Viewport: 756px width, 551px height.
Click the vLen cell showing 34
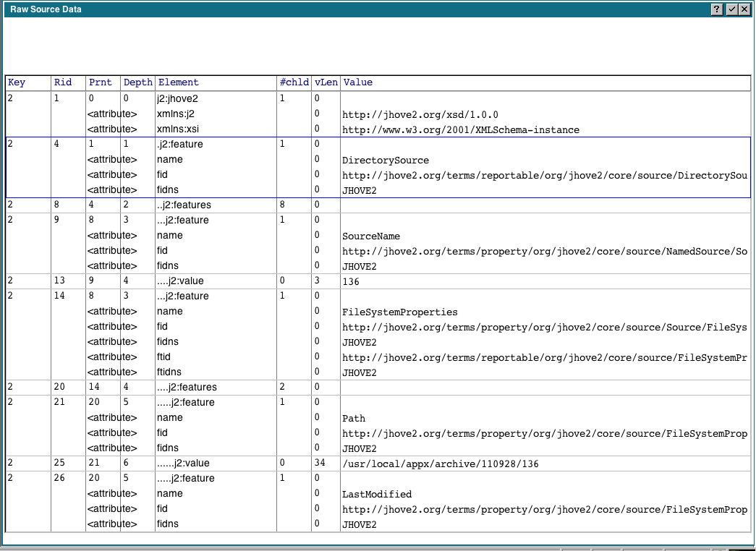click(x=320, y=463)
